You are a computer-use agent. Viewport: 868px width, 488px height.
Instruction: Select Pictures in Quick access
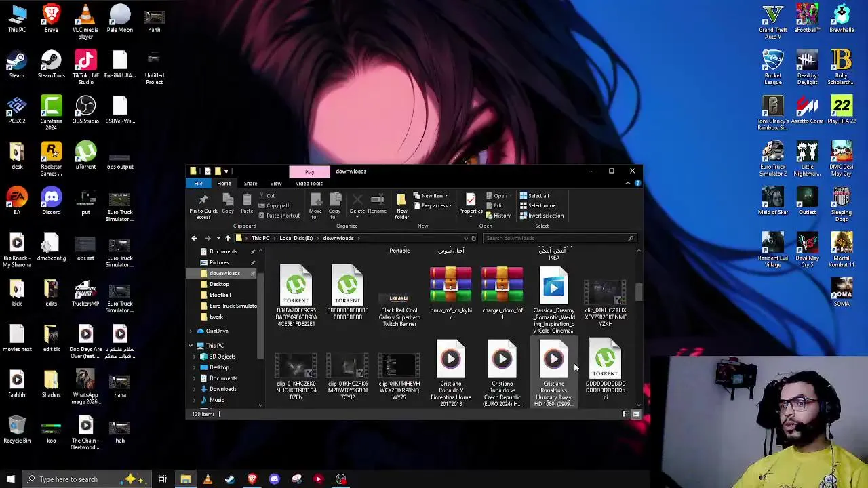pyautogui.click(x=219, y=262)
